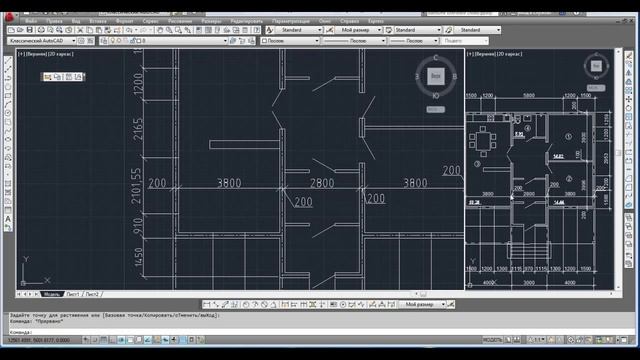Click the Undo arrow icon
Screen dimensions: 640x360
click(129, 30)
